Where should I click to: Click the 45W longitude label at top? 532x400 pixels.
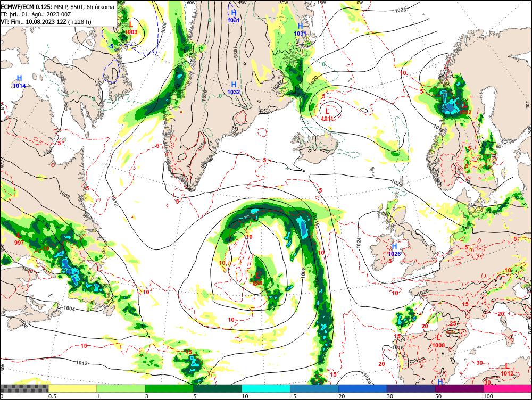[x=242, y=3]
